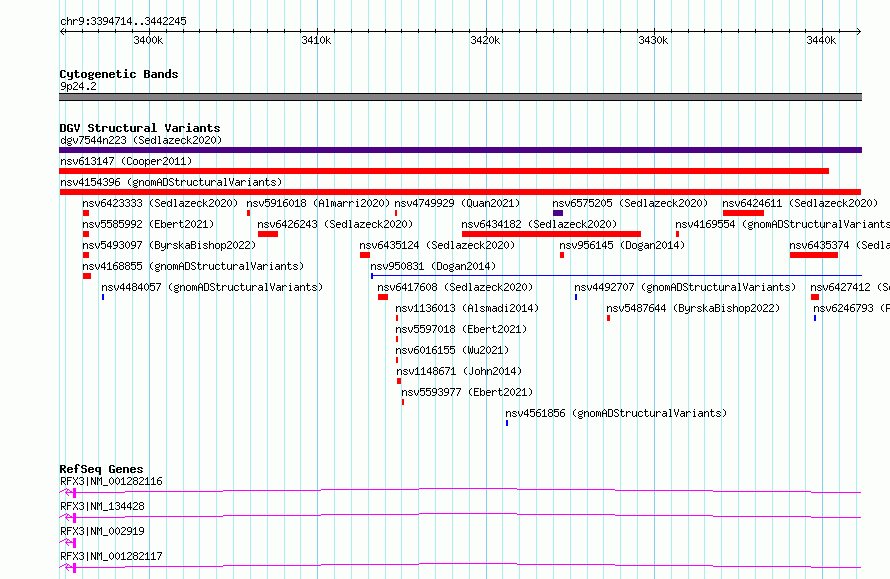Select nsv5597018 (Ebert2021) label
This screenshot has height=579, width=890.
[461, 329]
